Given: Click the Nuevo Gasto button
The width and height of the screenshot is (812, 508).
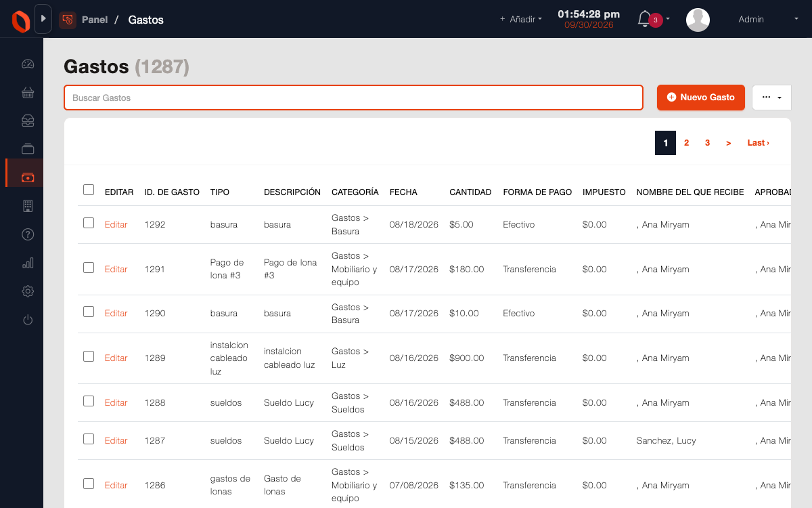Looking at the screenshot, I should pyautogui.click(x=701, y=98).
